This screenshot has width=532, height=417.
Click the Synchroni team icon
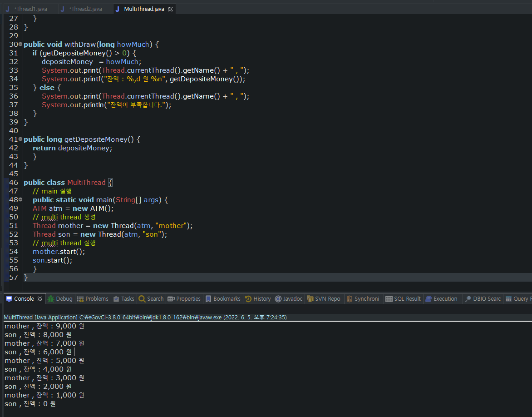click(x=350, y=299)
